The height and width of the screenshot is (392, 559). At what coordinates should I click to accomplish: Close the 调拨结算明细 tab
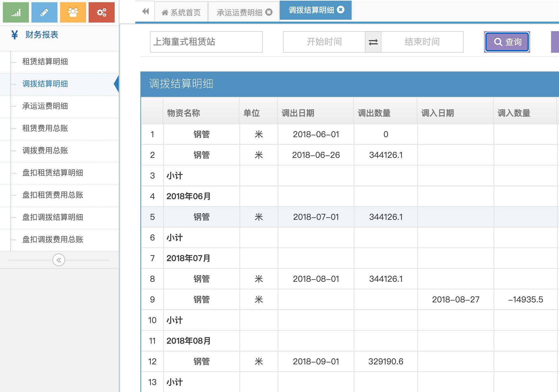341,10
